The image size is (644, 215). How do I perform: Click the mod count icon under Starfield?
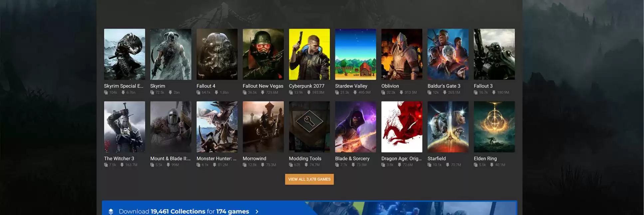tap(430, 165)
